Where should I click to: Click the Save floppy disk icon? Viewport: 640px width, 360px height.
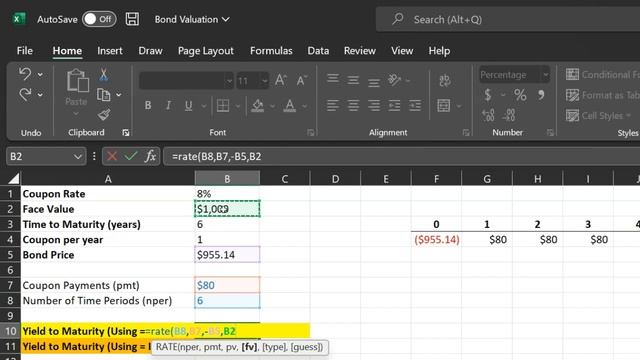coord(132,19)
